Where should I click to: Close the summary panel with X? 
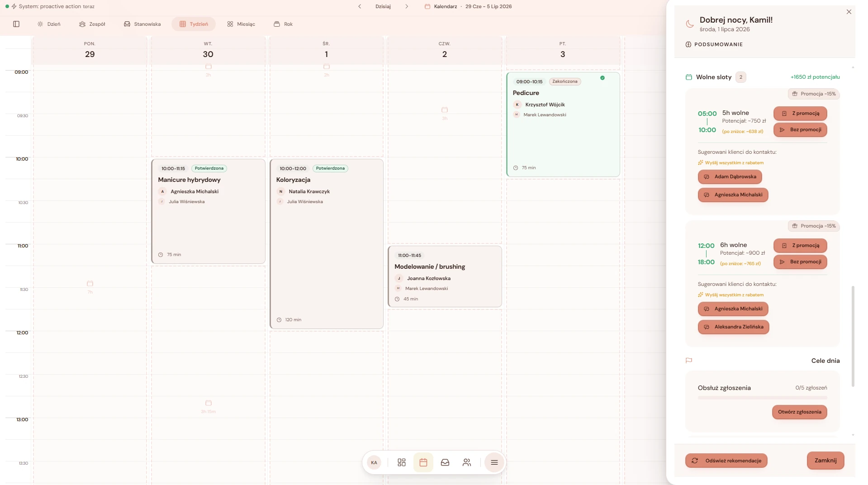pos(849,12)
